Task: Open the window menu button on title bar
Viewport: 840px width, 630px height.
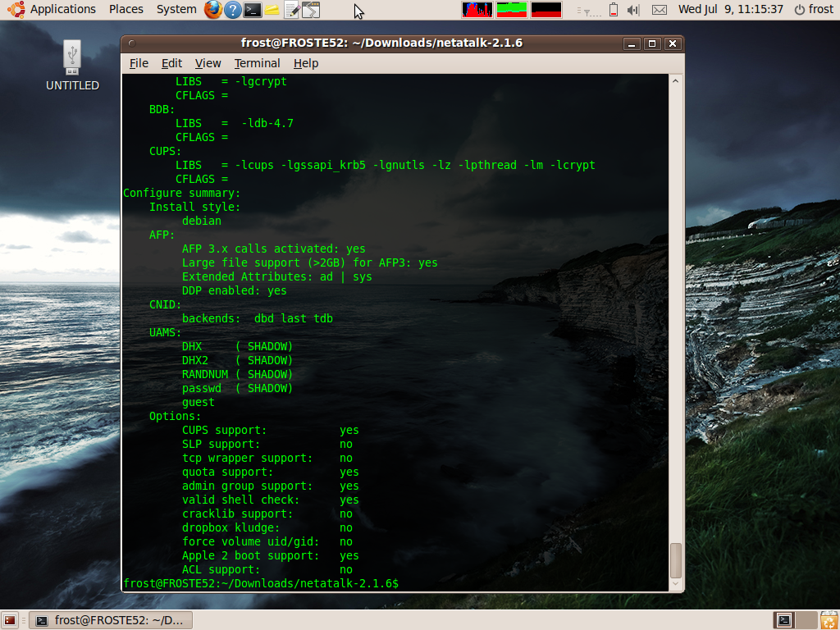Action: click(132, 43)
